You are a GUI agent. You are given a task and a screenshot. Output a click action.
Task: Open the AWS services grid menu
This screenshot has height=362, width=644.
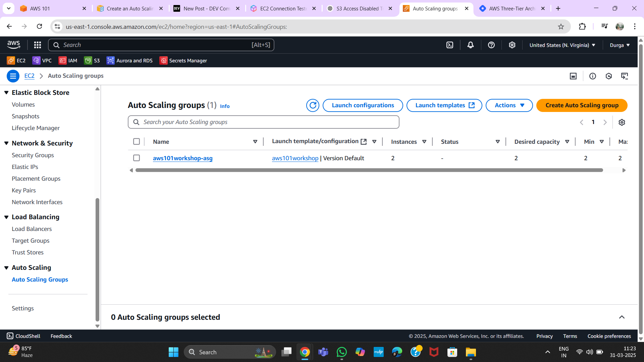click(38, 45)
